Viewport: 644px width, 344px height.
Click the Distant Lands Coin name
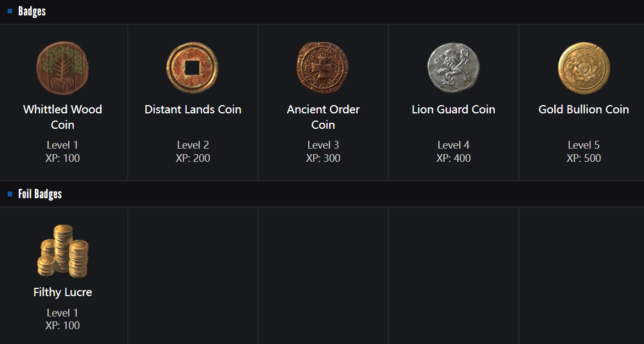click(x=193, y=110)
